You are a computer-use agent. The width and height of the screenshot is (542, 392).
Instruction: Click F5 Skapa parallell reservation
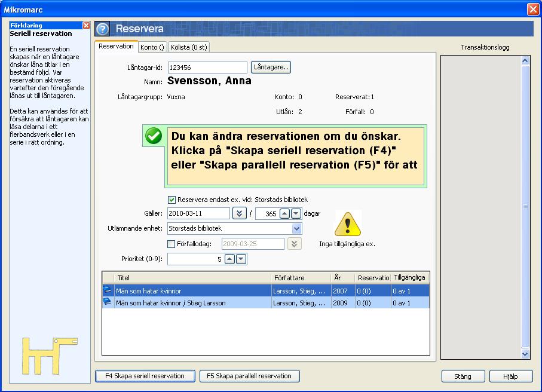(x=249, y=376)
